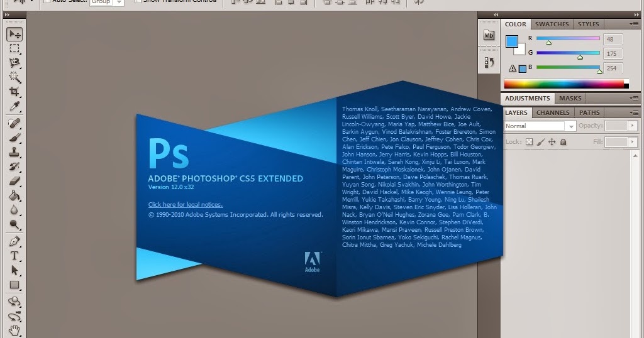Select the Path Selection arrow tool
Viewport: 644px width, 338px height.
[x=14, y=270]
